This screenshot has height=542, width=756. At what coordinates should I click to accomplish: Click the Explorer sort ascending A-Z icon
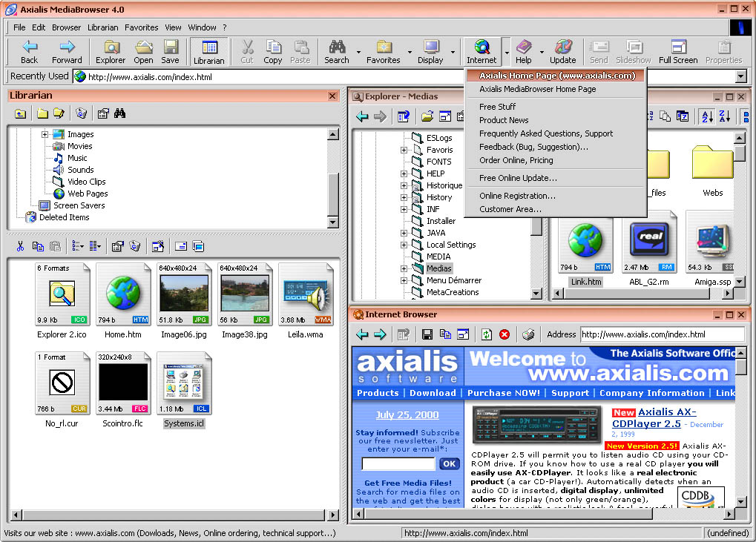click(x=707, y=116)
